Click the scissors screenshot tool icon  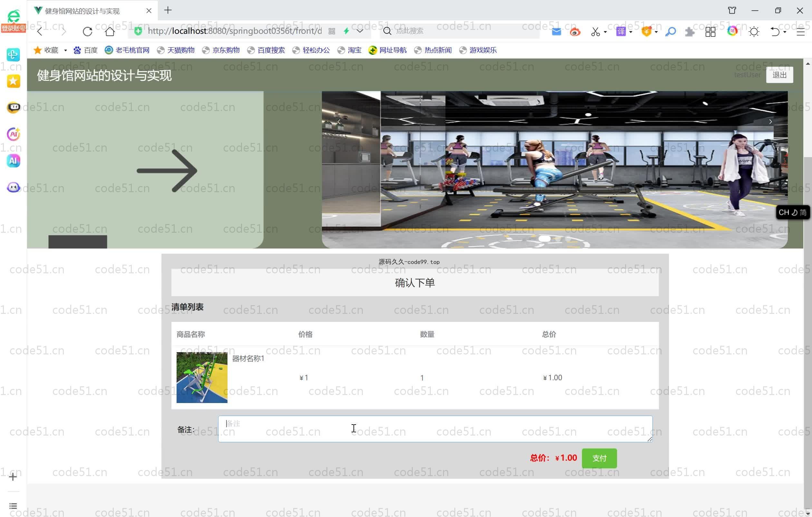(x=595, y=32)
